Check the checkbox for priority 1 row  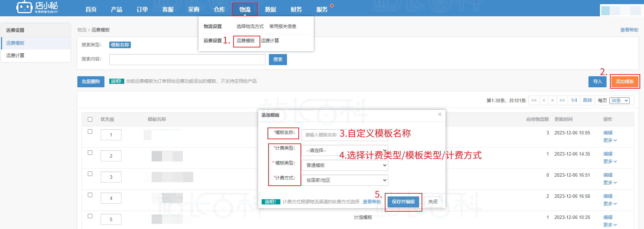(x=90, y=132)
